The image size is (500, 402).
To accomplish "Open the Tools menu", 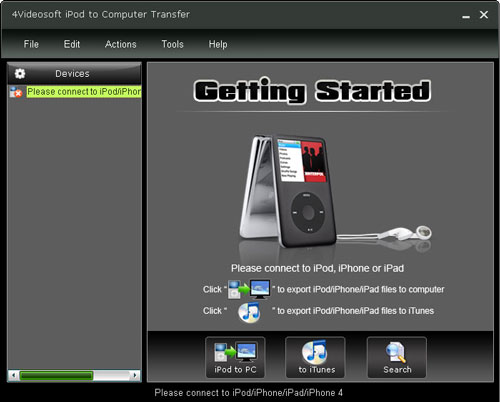I will (x=172, y=44).
